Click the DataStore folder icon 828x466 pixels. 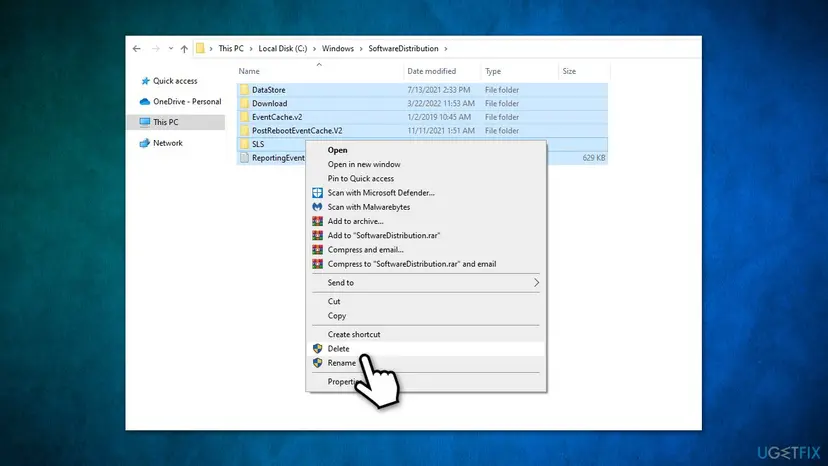tap(244, 90)
